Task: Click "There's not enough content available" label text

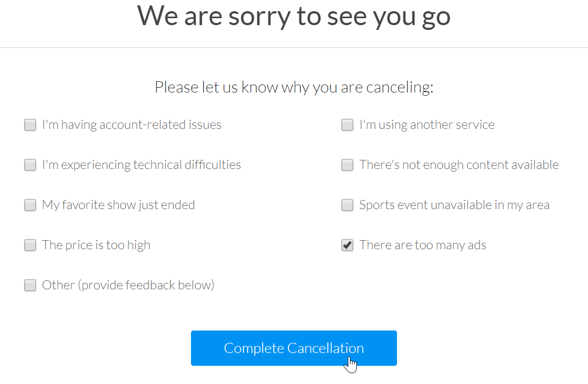Action: (459, 165)
